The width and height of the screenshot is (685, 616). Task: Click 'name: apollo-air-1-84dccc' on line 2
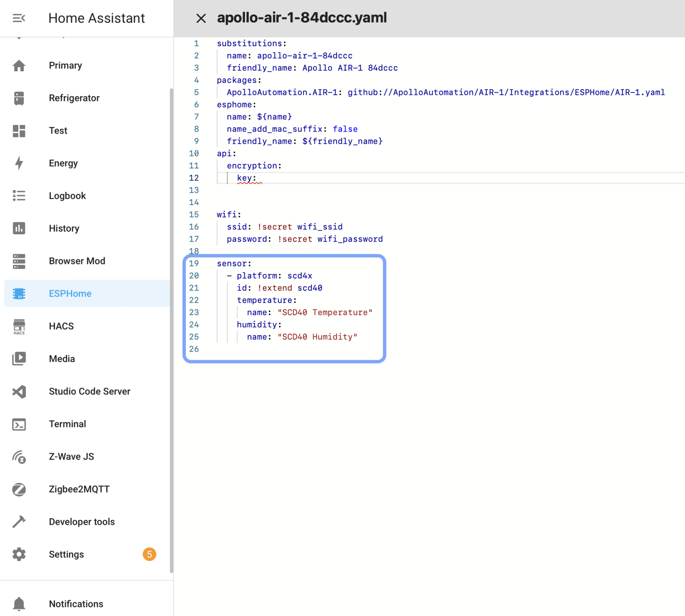click(289, 56)
